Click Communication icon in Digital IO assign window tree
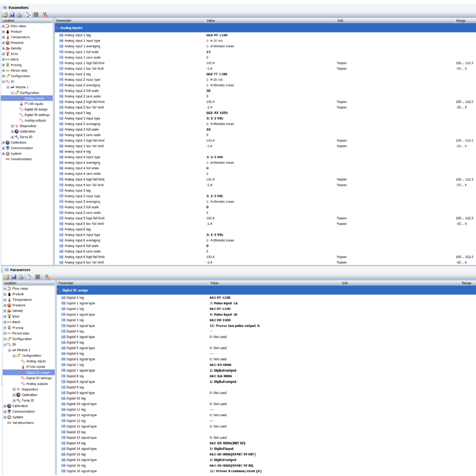 click(x=9, y=412)
